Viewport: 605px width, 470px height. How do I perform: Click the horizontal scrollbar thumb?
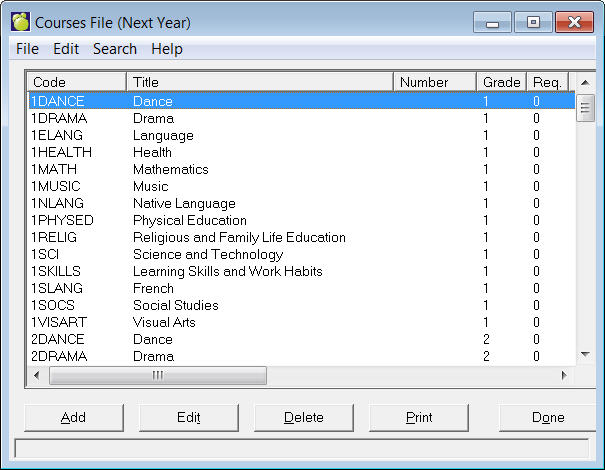(157, 375)
